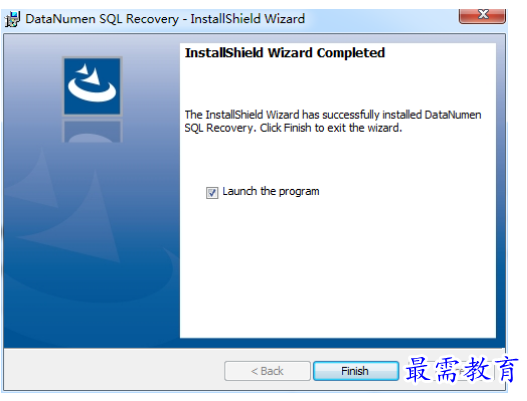Click the grayed-out Back button
This screenshot has height=401, width=527.
click(267, 371)
